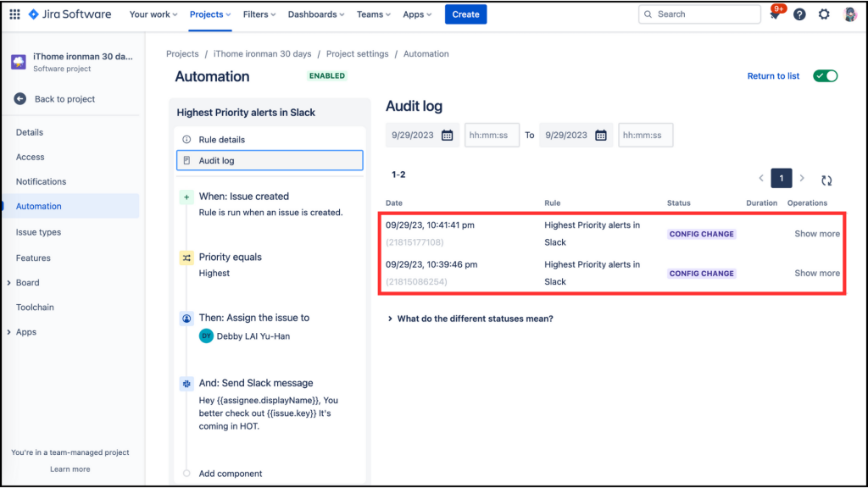Open the end date calendar icon

tap(601, 135)
